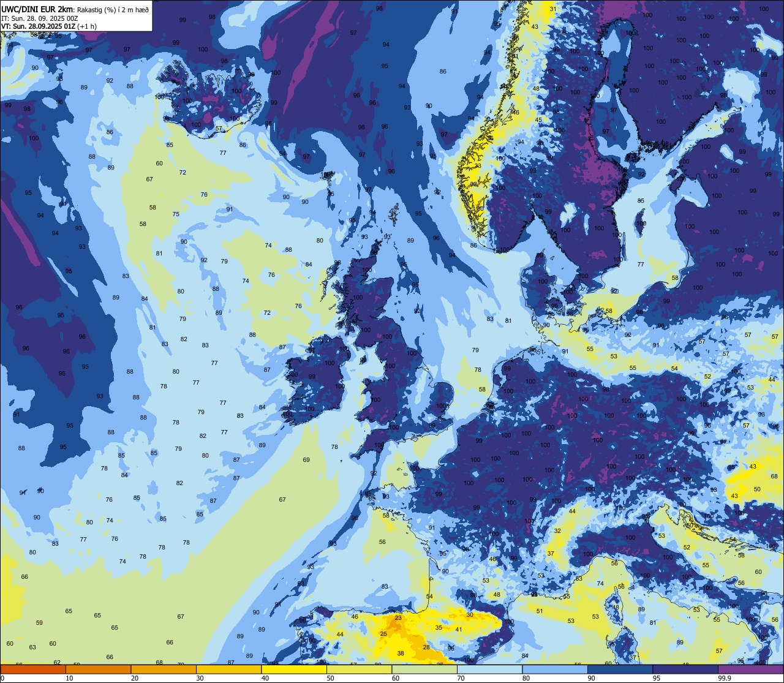Viewport: 784px width, 683px height.
Task: Click the humidity value 32 over the Alps
Action: [x=557, y=531]
